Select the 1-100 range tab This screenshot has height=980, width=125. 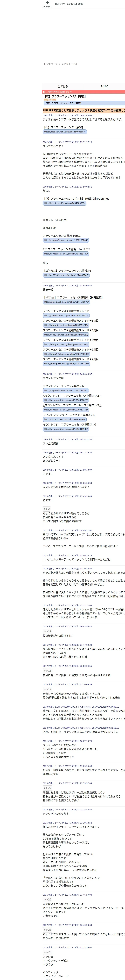click(x=104, y=86)
